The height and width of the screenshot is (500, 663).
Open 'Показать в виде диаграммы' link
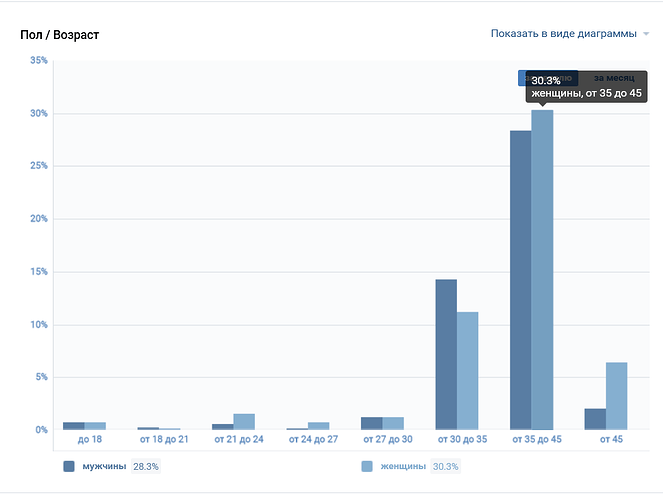564,34
